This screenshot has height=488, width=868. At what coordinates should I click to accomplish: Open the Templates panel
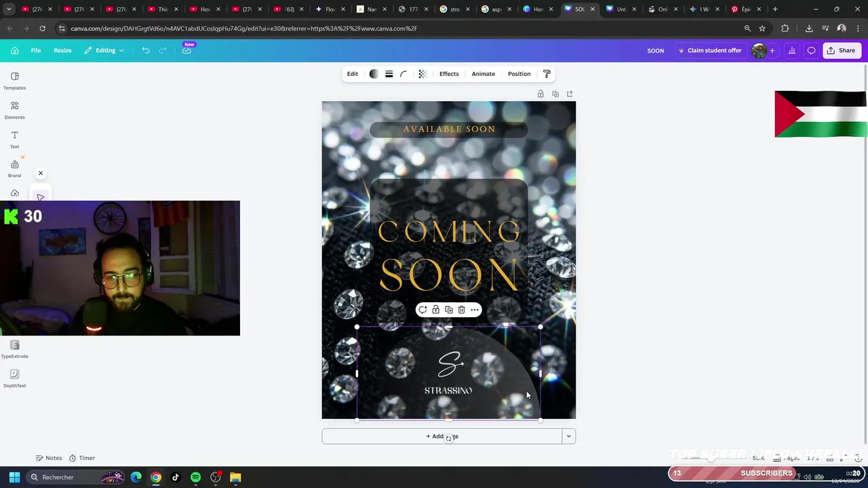(14, 81)
